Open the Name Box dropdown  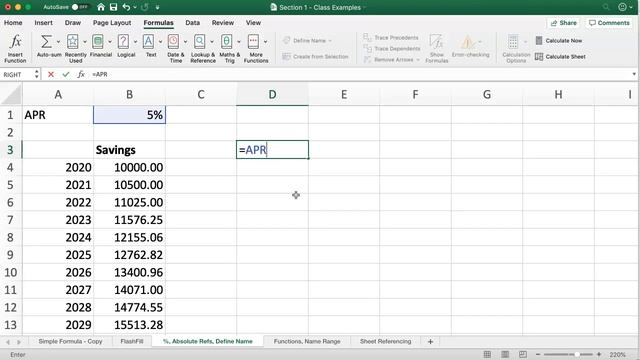[x=37, y=74]
